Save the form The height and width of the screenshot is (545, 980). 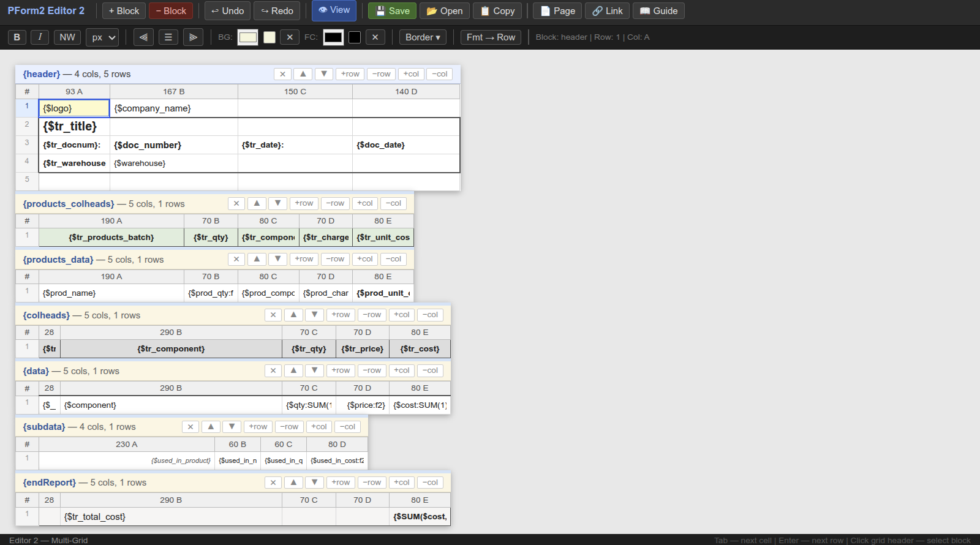(x=392, y=11)
